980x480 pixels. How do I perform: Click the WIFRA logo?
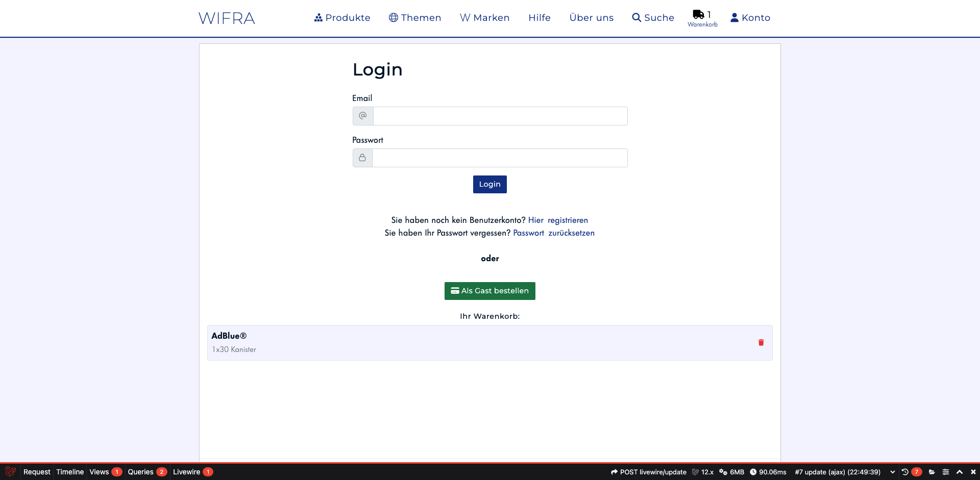[227, 18]
